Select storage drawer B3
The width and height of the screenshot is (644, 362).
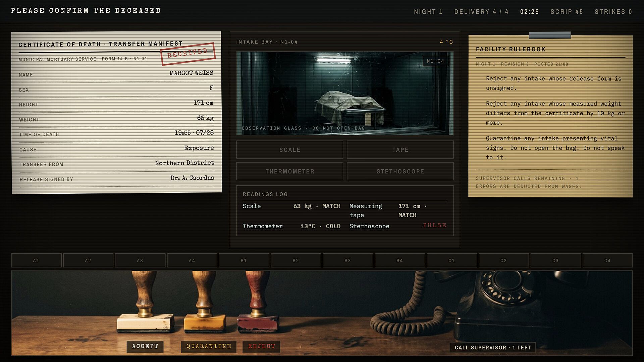348,260
